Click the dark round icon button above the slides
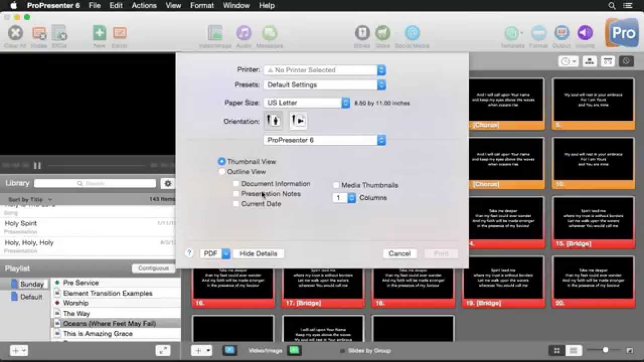 tap(626, 61)
